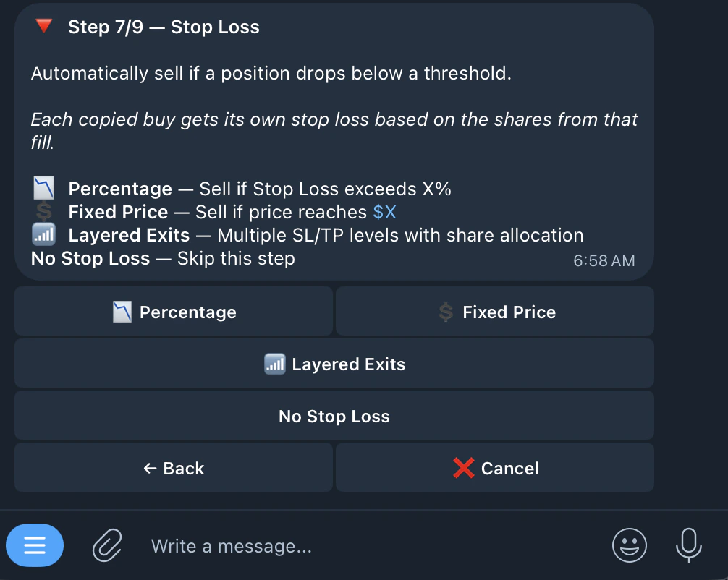Click the highlighted $X link in message
The height and width of the screenshot is (580, 728).
(x=384, y=211)
